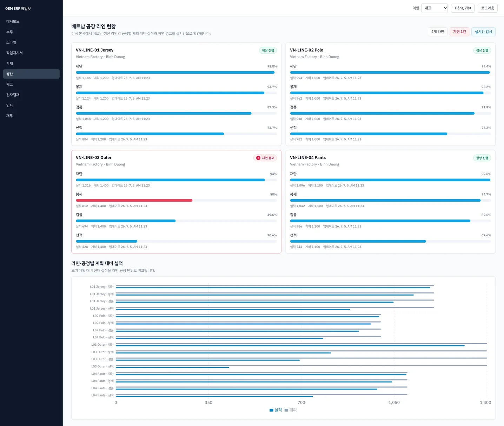Click the 지연 경고 status badge
The image size is (504, 426).
pos(265,158)
